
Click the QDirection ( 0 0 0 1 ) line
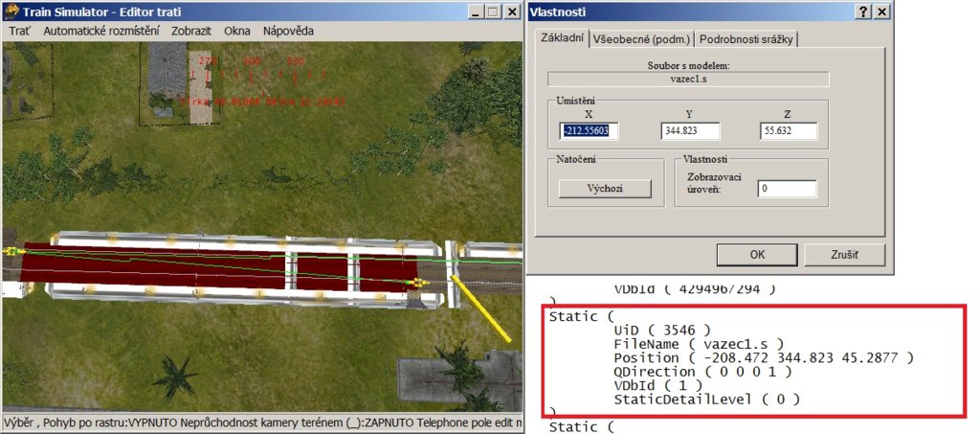click(702, 372)
